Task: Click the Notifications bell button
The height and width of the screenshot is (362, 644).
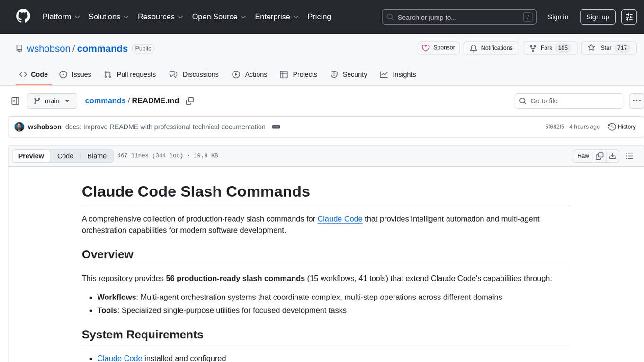Action: [x=491, y=48]
